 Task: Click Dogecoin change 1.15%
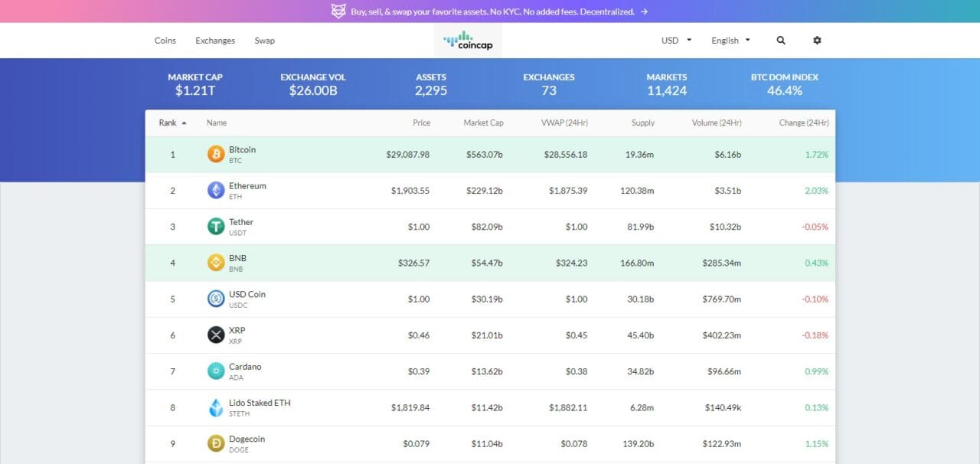click(x=817, y=443)
